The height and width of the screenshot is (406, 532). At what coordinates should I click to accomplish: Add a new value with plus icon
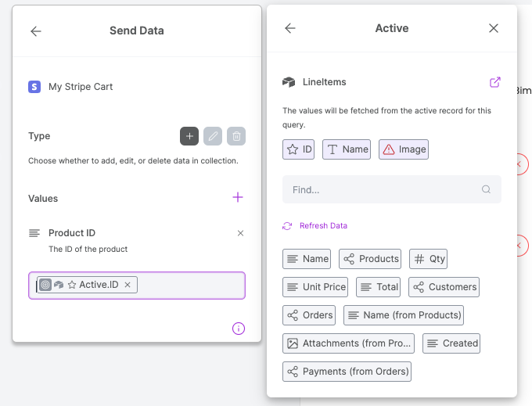(238, 198)
